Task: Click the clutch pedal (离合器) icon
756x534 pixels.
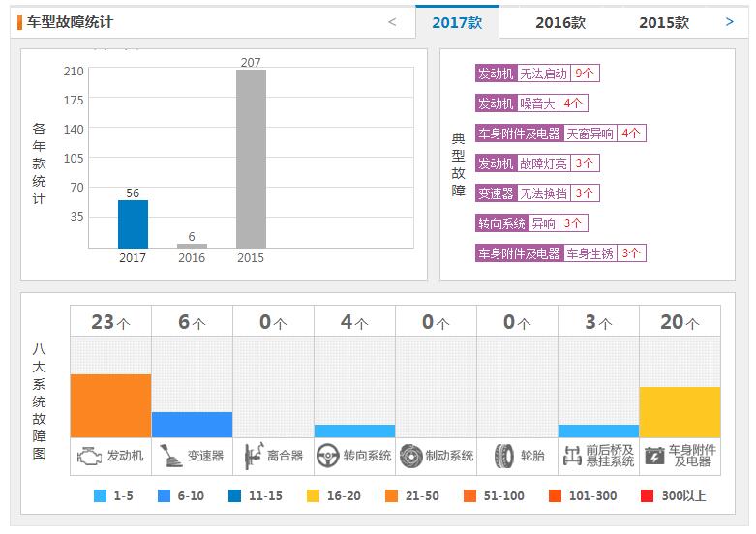Action: (254, 456)
